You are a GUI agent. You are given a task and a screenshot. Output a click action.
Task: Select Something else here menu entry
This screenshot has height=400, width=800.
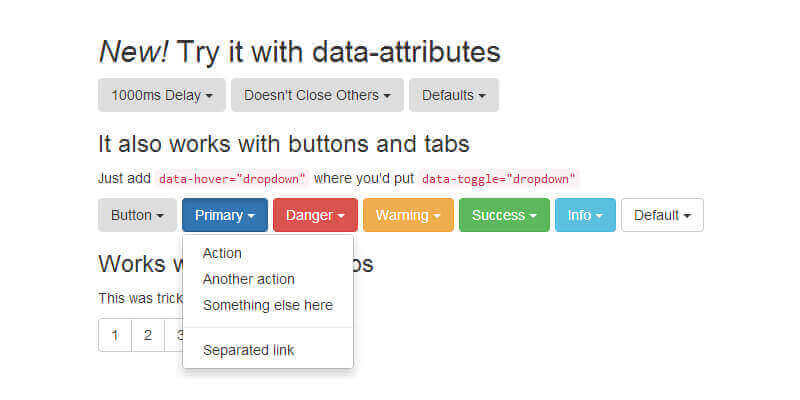click(x=267, y=305)
